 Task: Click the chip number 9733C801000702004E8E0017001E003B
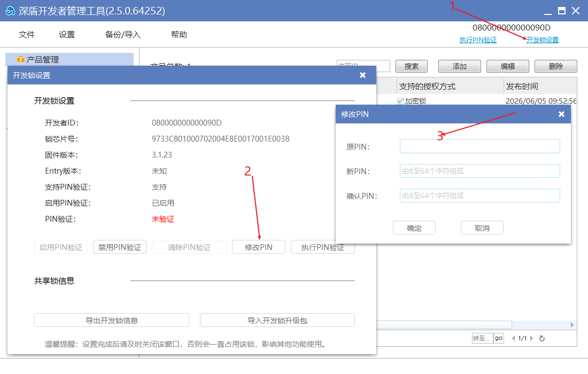coord(220,139)
